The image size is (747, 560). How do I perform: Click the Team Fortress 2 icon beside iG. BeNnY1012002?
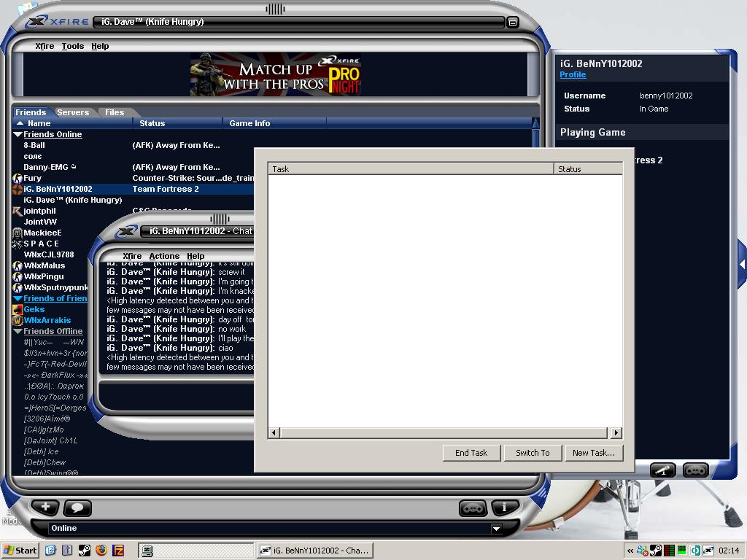click(x=18, y=189)
